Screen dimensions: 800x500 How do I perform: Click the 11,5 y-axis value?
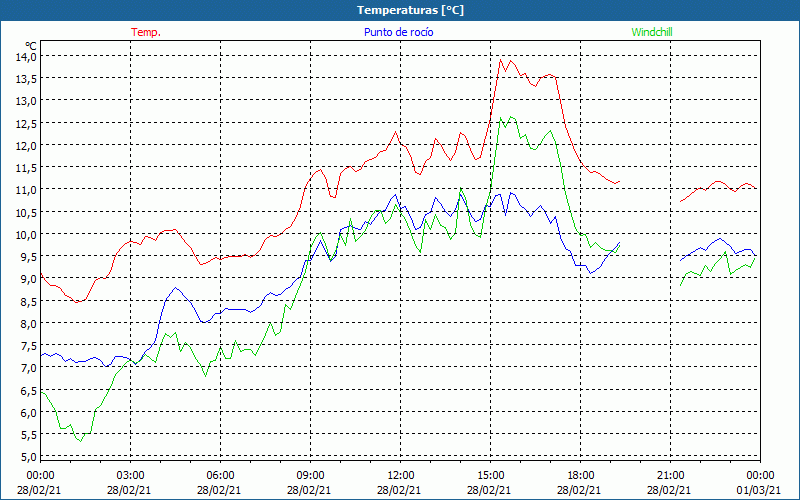pos(26,168)
